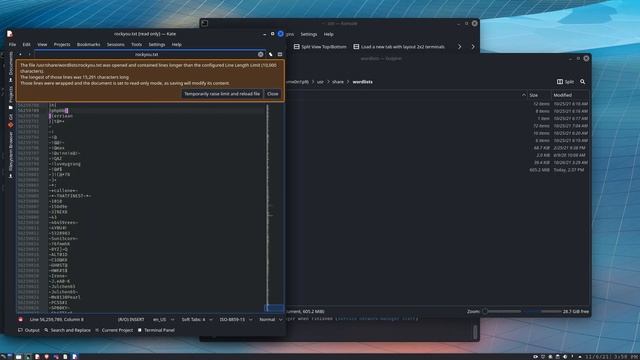The height and width of the screenshot is (360, 640).
Task: Click the Kate app icon in title bar
Action: pyautogui.click(x=10, y=34)
